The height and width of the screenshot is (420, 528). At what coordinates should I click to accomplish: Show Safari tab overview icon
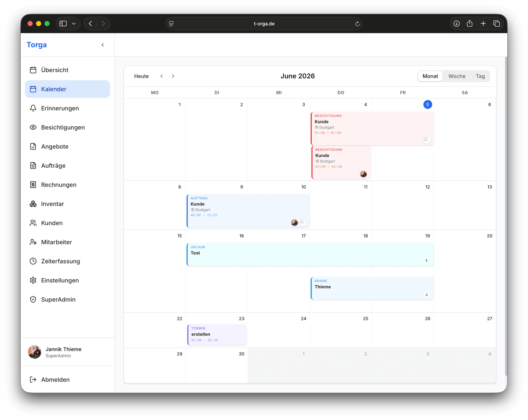click(x=497, y=24)
